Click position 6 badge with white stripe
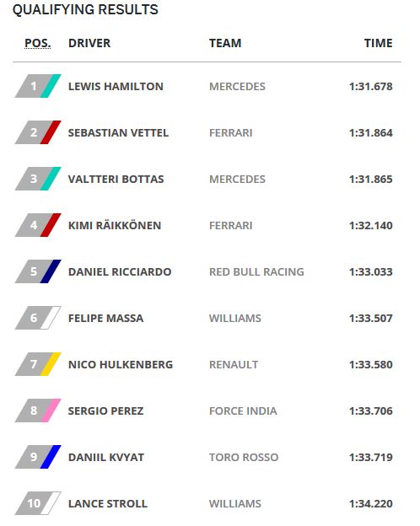The width and height of the screenshot is (420, 526). (38, 318)
